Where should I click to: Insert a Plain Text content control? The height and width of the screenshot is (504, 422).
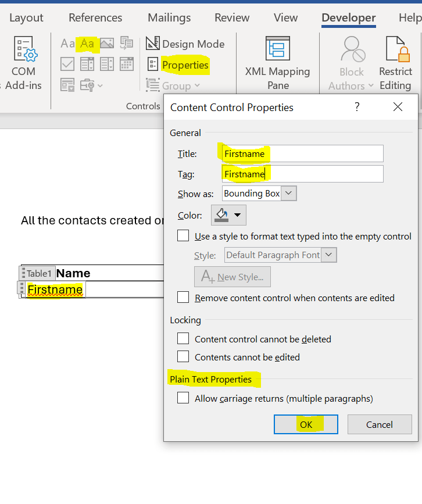point(87,44)
